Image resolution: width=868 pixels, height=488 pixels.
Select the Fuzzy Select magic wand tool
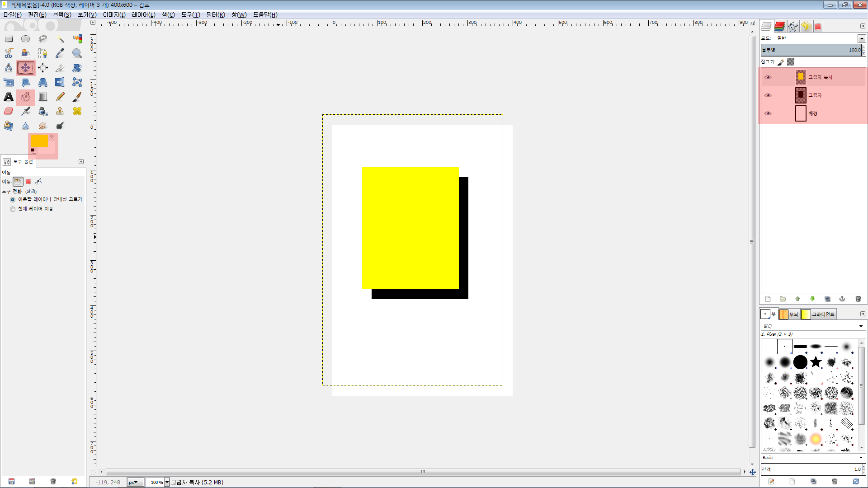[x=60, y=39]
